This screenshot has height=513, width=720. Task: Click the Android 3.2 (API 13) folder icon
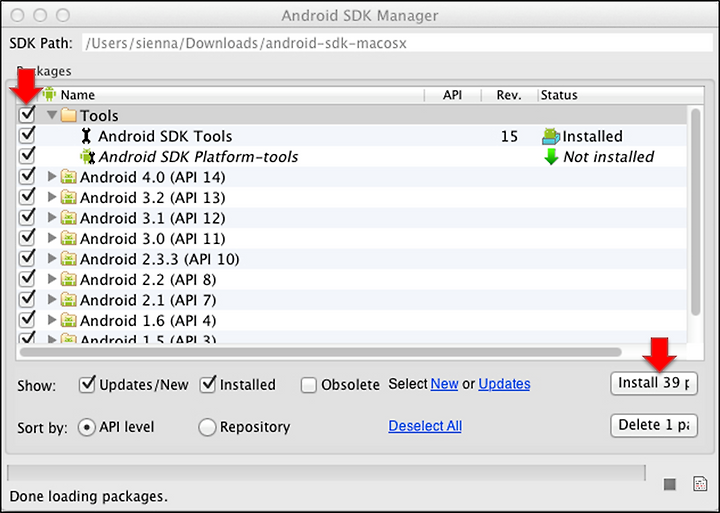pyautogui.click(x=68, y=197)
